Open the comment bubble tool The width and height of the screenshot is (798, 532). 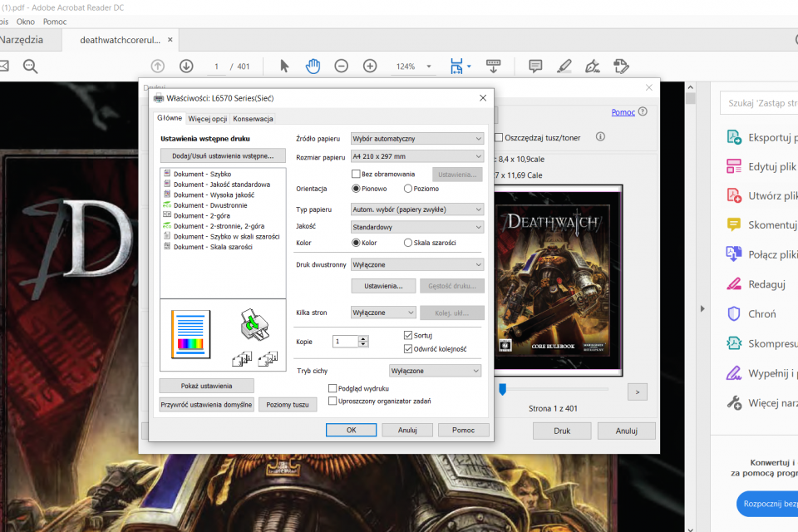(535, 66)
